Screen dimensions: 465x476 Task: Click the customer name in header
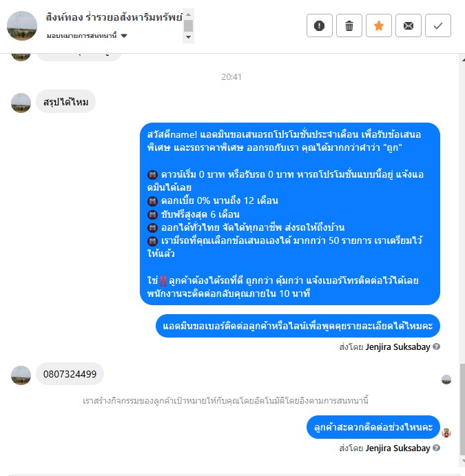(114, 17)
